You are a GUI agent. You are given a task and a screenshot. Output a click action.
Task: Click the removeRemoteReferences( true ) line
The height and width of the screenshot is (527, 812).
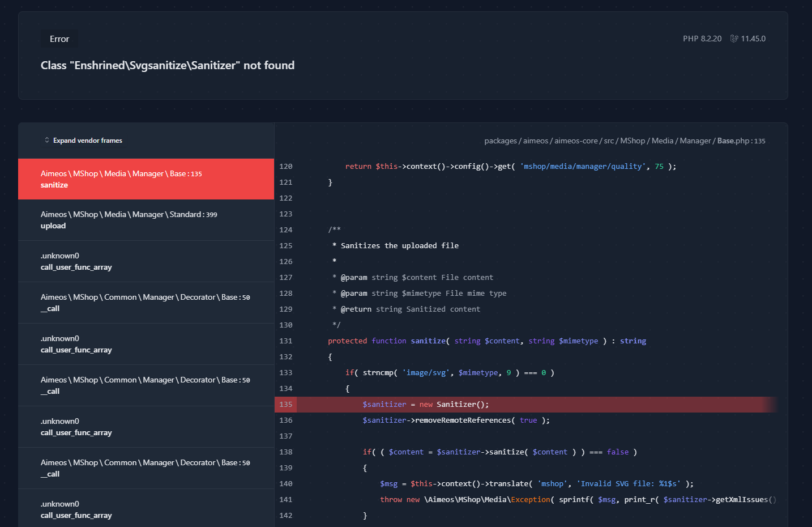[x=456, y=420]
